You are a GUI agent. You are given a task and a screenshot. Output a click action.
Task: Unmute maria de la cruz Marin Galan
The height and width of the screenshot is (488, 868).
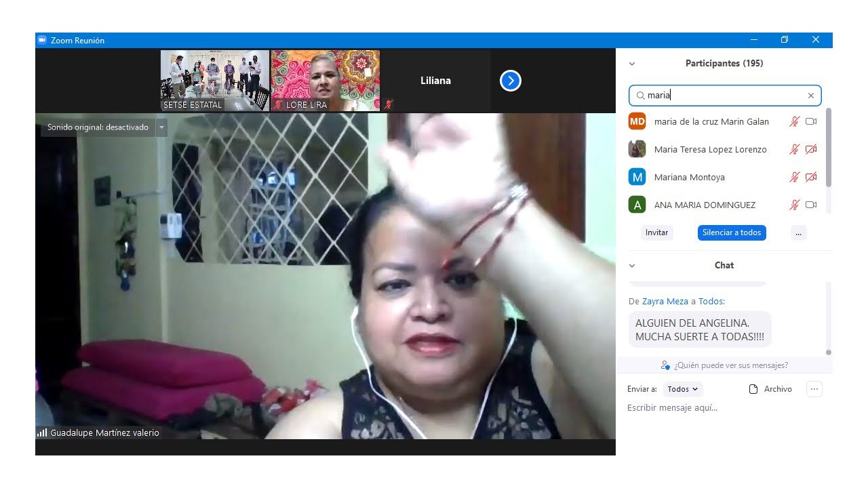tap(795, 122)
